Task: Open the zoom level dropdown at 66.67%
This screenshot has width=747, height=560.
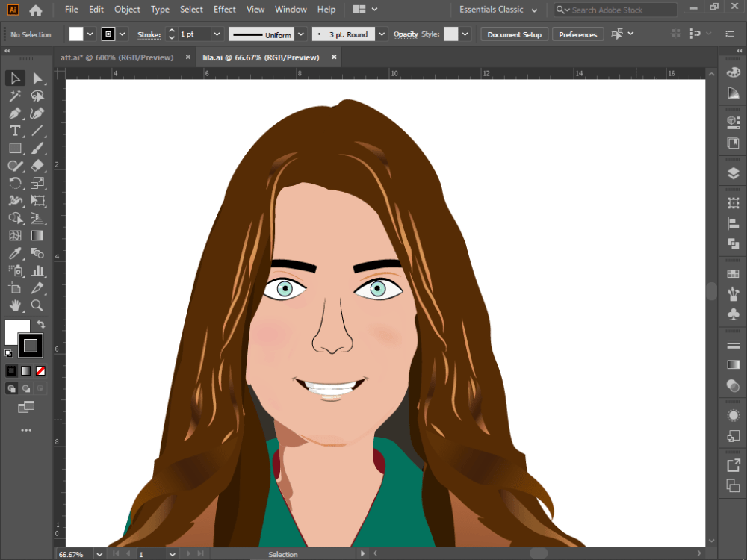Action: coord(99,554)
